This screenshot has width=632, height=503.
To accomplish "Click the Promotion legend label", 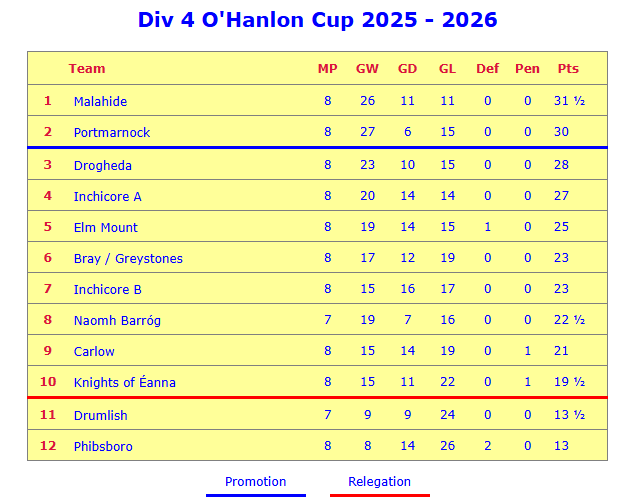I will click(x=255, y=482).
